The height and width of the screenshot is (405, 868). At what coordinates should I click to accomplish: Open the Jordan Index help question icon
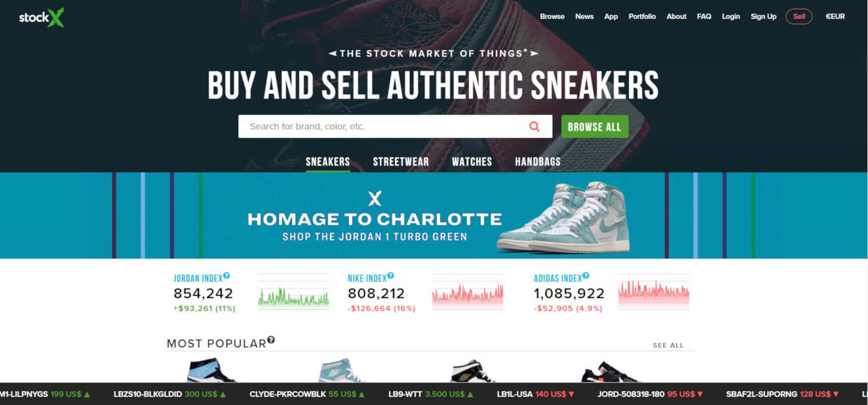point(227,276)
